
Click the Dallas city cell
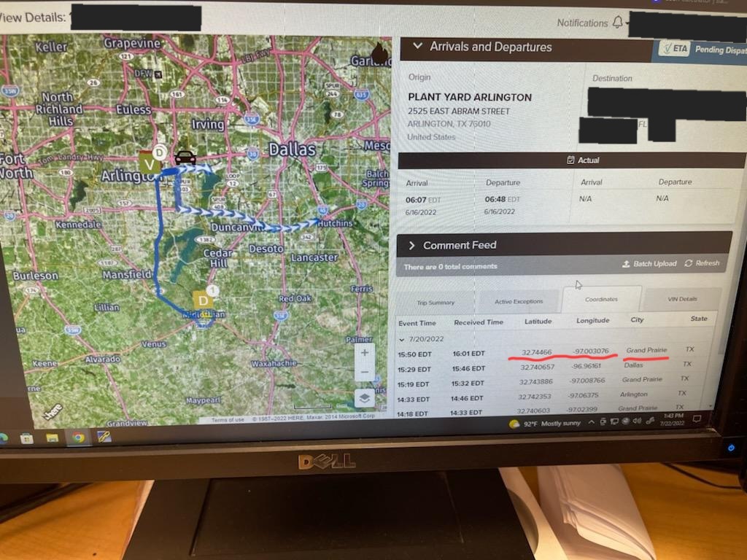(633, 365)
